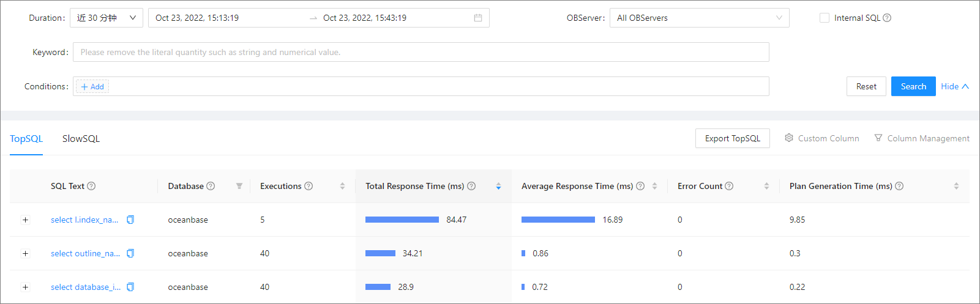The image size is (980, 304).
Task: Click help icon next to SQL Text
Action: (x=91, y=186)
